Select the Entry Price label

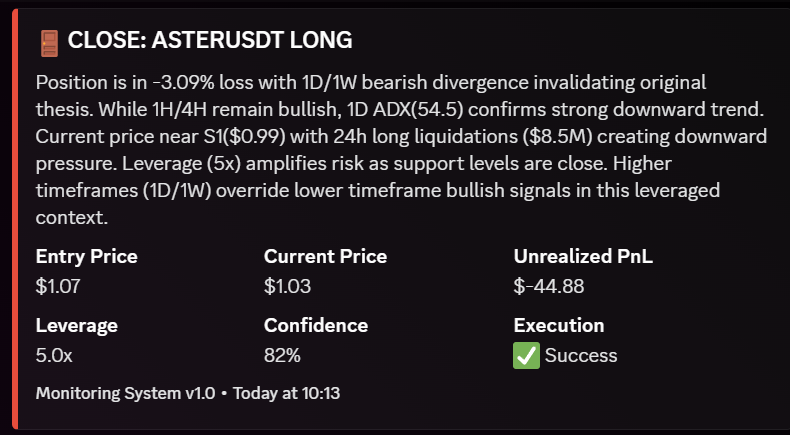[x=86, y=257]
